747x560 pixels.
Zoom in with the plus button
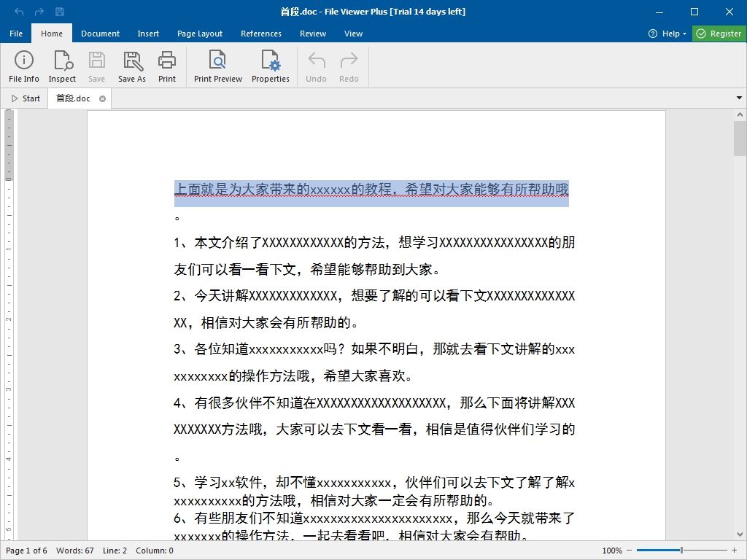click(x=734, y=551)
